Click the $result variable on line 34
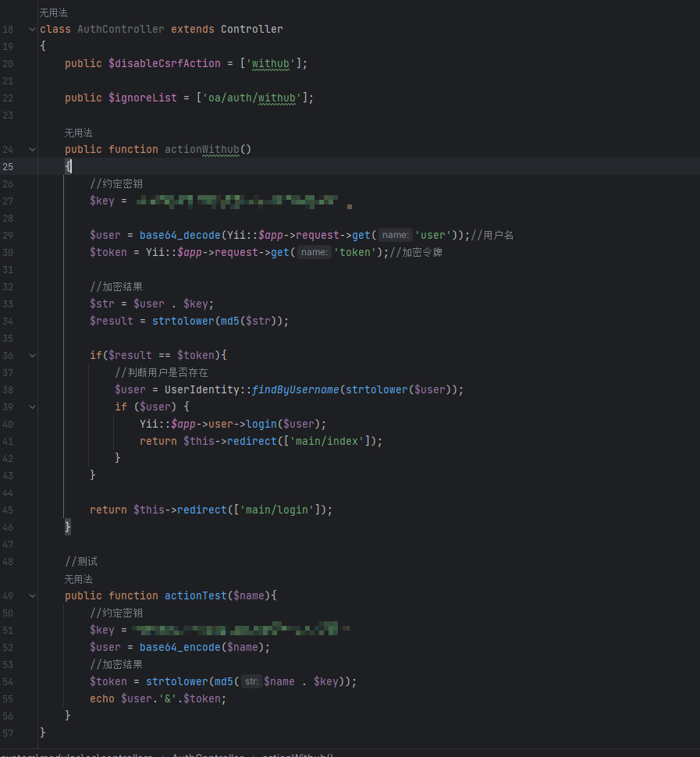 (x=112, y=321)
